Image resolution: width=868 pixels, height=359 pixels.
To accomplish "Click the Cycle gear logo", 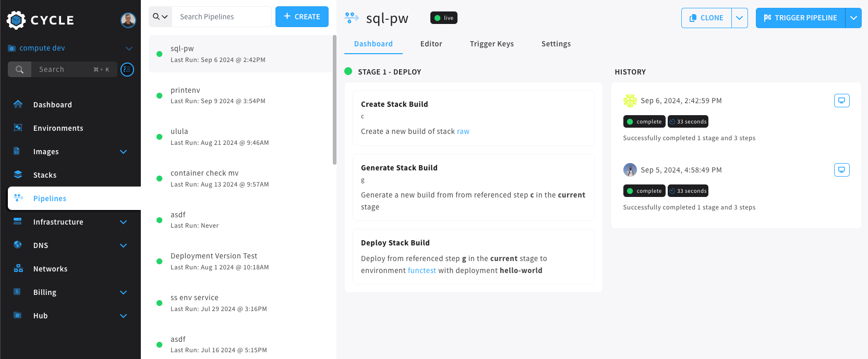I will coord(16,20).
